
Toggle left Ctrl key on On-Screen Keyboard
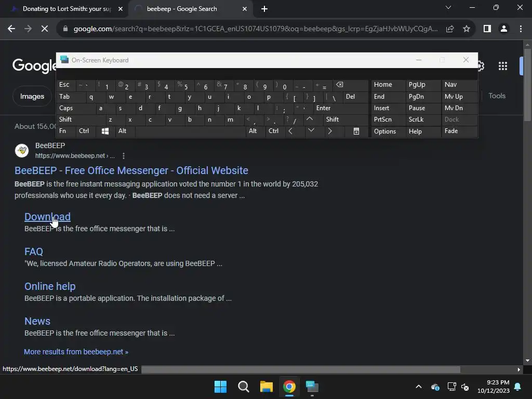click(x=86, y=131)
